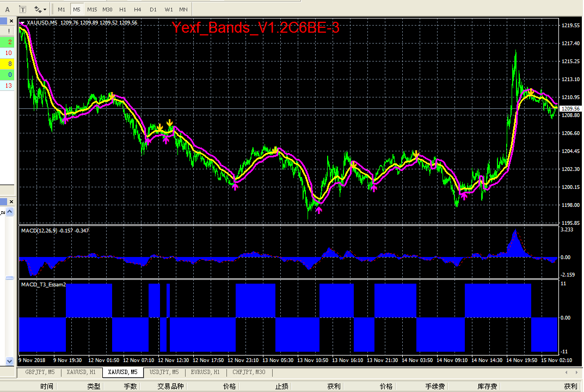Close the upper left side panel
This screenshot has width=584, height=392.
click(11, 21)
